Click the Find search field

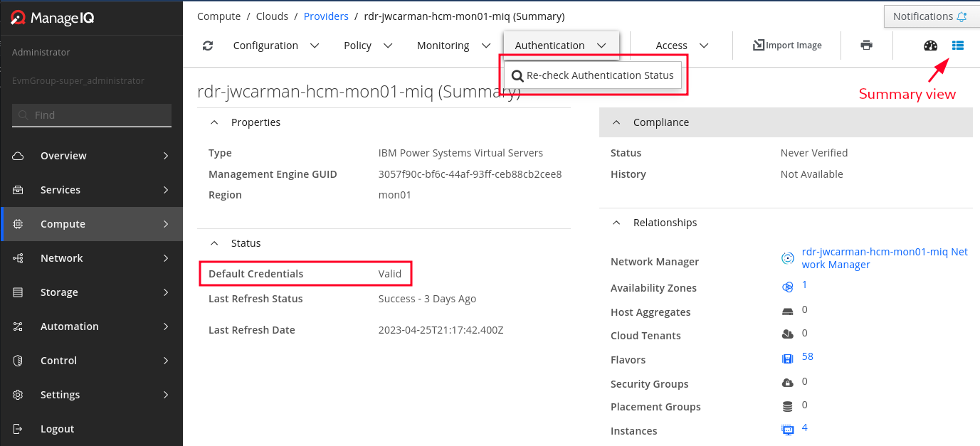(x=91, y=115)
